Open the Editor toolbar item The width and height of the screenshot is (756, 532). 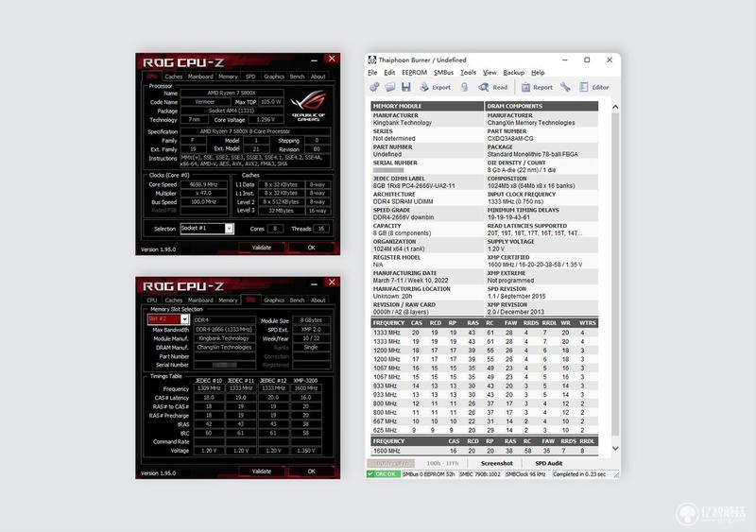click(x=594, y=87)
